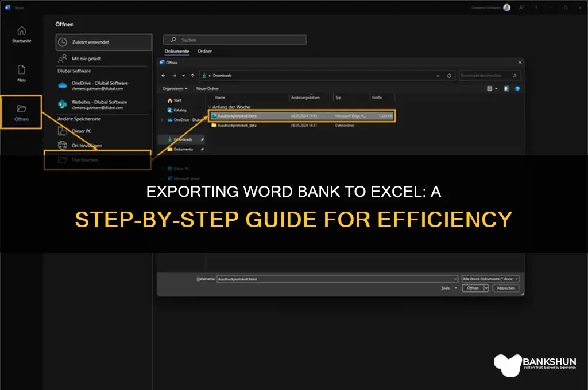This screenshot has height=390, width=588.
Task: Open recent locations dropdown arrow
Action: point(183,76)
